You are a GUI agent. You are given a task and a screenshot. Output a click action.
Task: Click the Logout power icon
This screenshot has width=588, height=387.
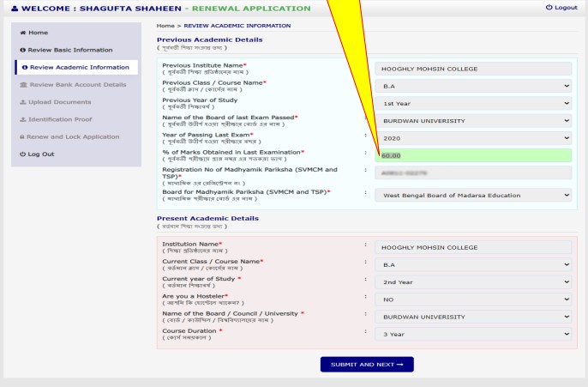pyautogui.click(x=549, y=7)
